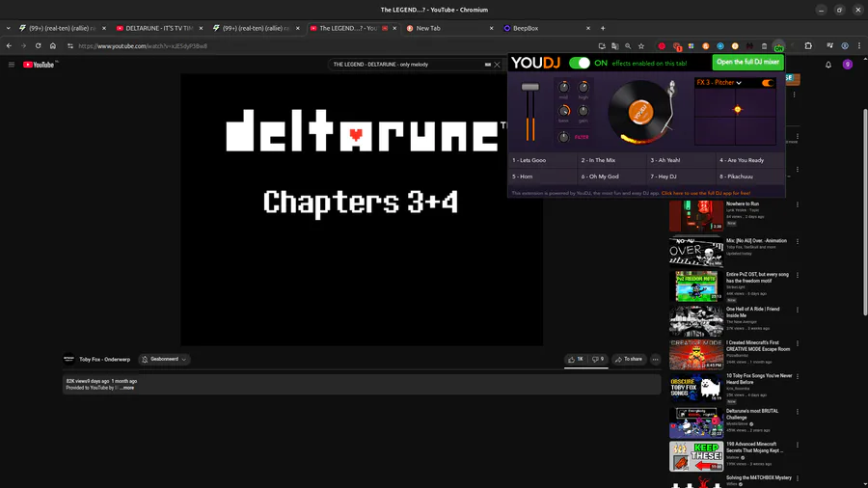
Task: Like the video with thumbs up 1K
Action: point(576,359)
